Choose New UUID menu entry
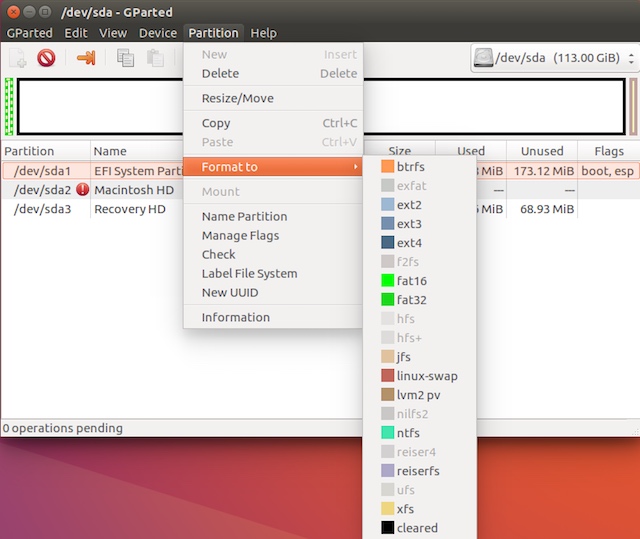 273,293
